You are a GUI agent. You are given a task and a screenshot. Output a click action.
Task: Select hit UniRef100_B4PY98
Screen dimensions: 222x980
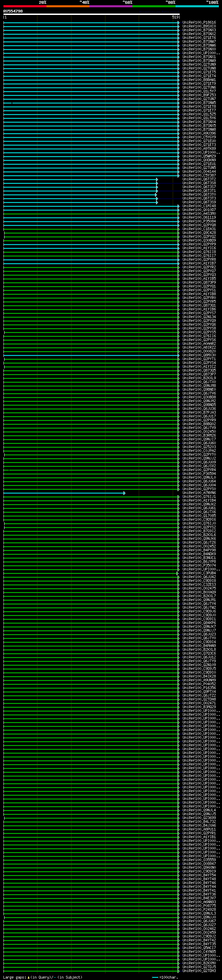(199, 550)
